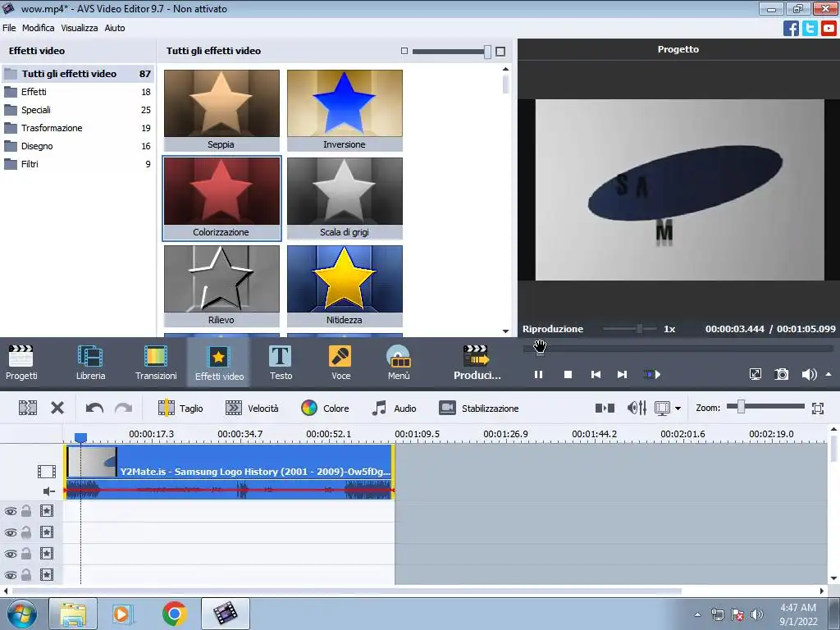Image resolution: width=840 pixels, height=630 pixels.
Task: Select the Colorizzazione effect thumbnail
Action: coord(221,199)
